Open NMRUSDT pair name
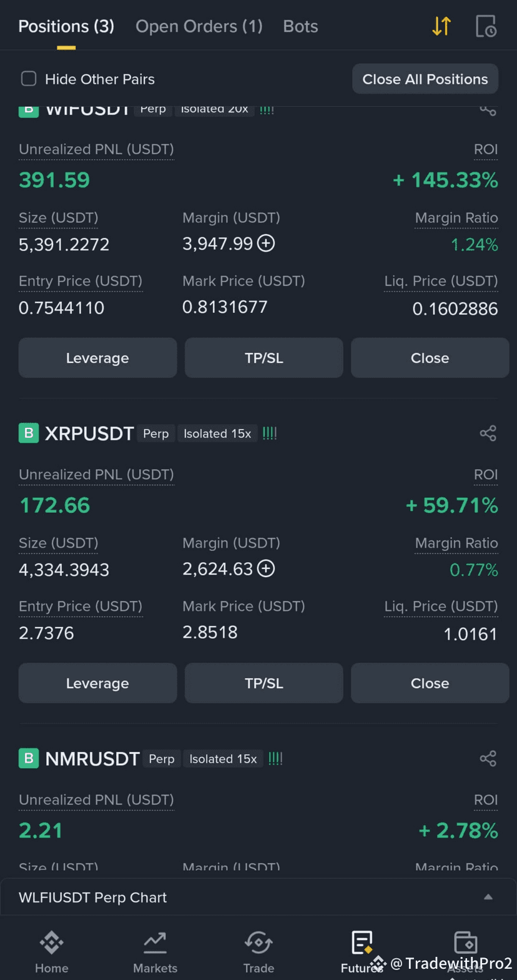The image size is (517, 980). (92, 759)
